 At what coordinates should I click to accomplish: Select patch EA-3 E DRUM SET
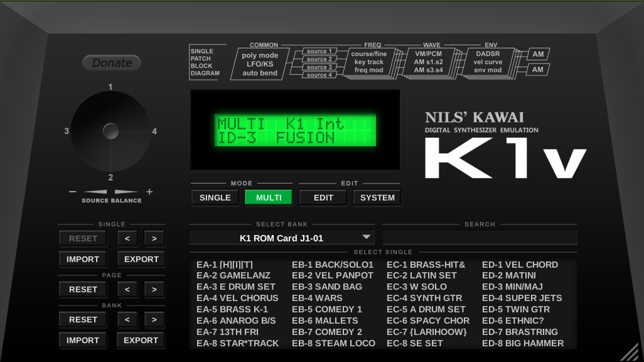pyautogui.click(x=236, y=287)
